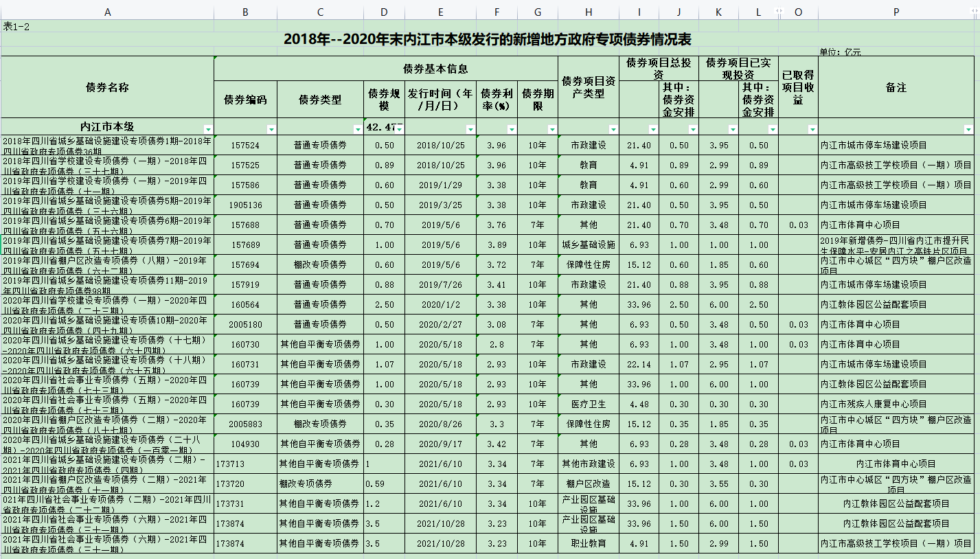Click the 债券期限 filter arrow button

(x=551, y=130)
